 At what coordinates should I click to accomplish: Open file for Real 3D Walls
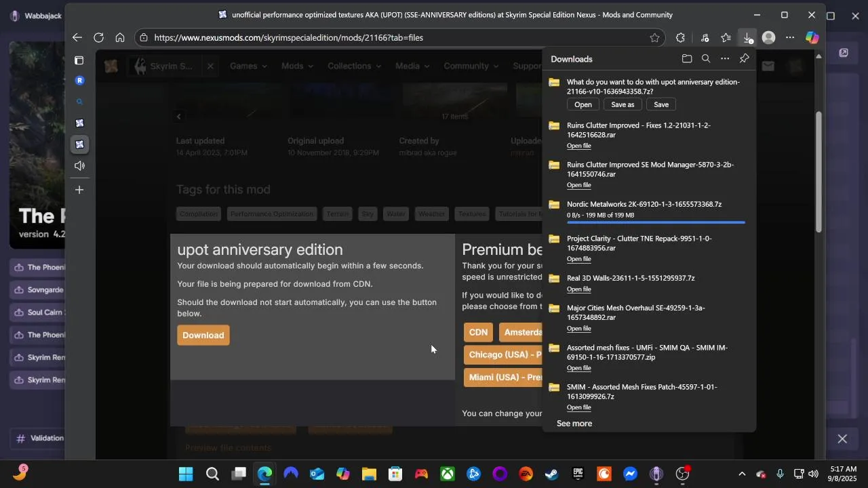coord(578,289)
